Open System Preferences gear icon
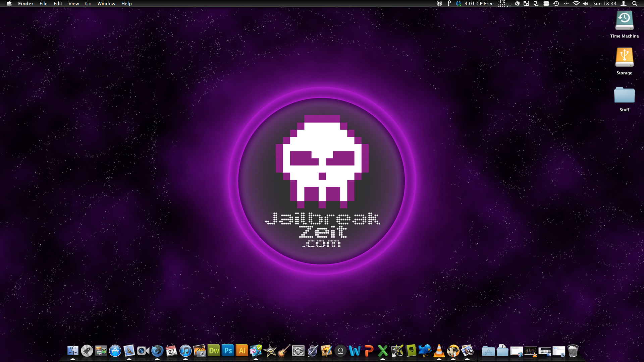644x362 pixels. pos(298,351)
